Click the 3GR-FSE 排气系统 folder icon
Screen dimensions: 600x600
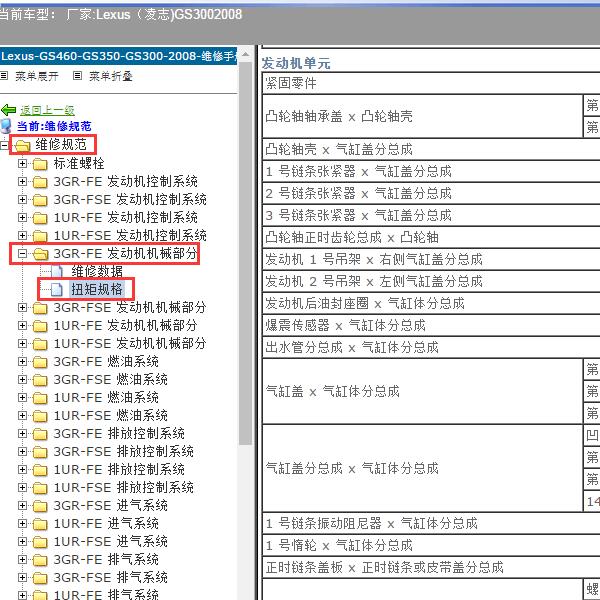[x=40, y=578]
